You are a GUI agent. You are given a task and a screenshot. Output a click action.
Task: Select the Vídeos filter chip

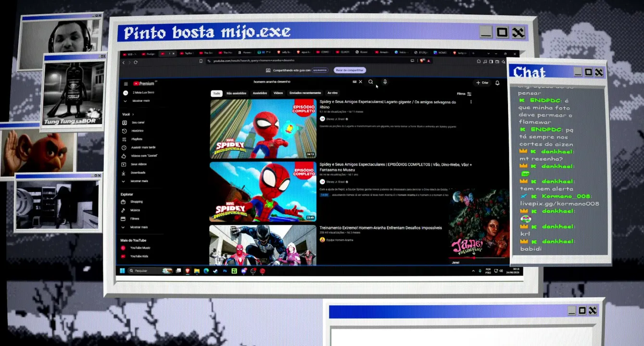pyautogui.click(x=278, y=93)
